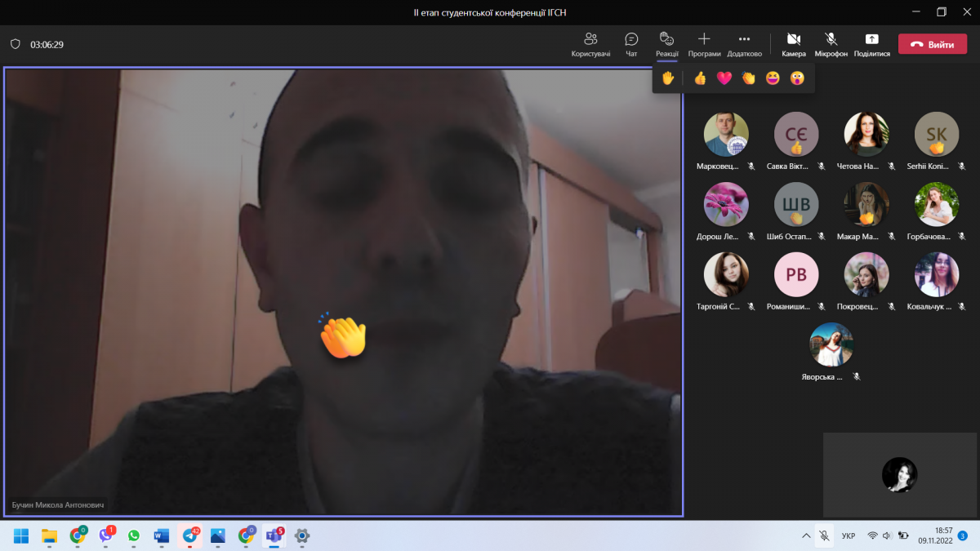Open the Користувачі participants panel
This screenshot has height=551, width=980.
coord(590,44)
